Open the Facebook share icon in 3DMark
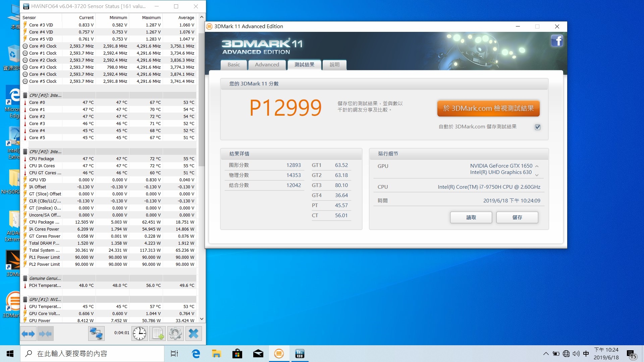644x362 pixels. (557, 41)
